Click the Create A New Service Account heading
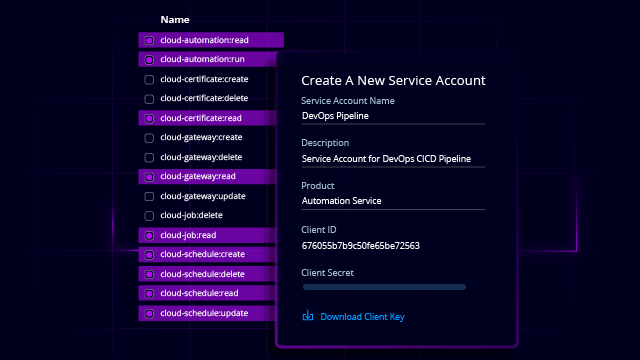 [393, 80]
